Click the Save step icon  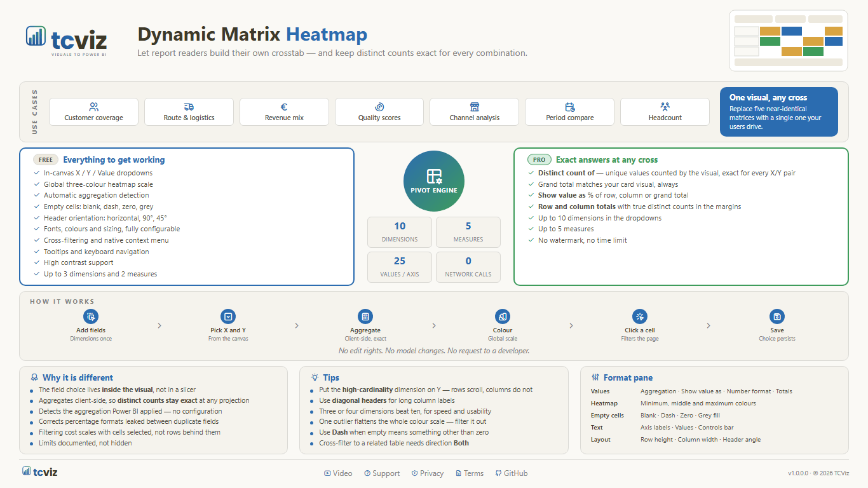[x=777, y=316]
